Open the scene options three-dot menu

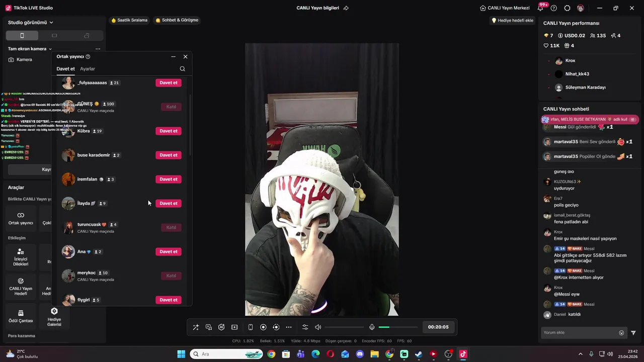point(98,49)
